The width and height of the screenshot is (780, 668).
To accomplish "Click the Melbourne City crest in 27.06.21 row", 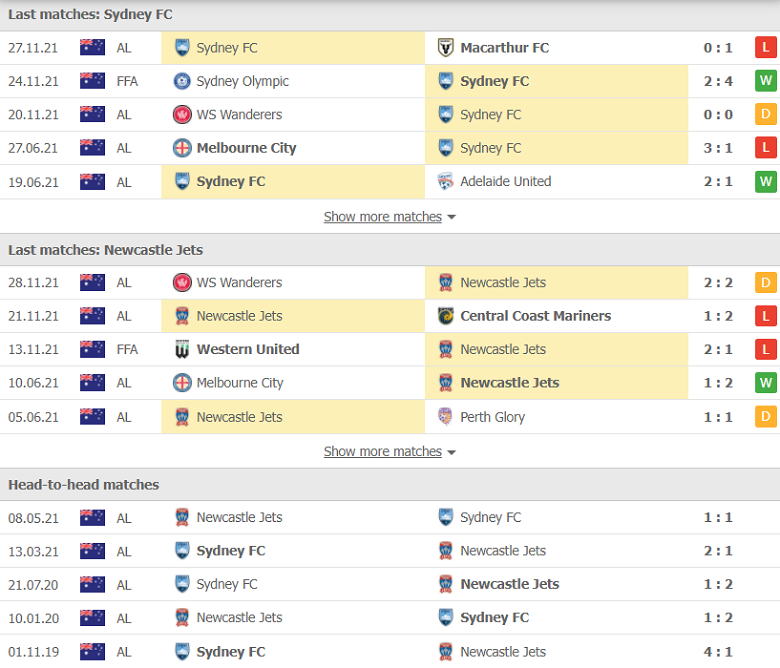I will (x=182, y=148).
